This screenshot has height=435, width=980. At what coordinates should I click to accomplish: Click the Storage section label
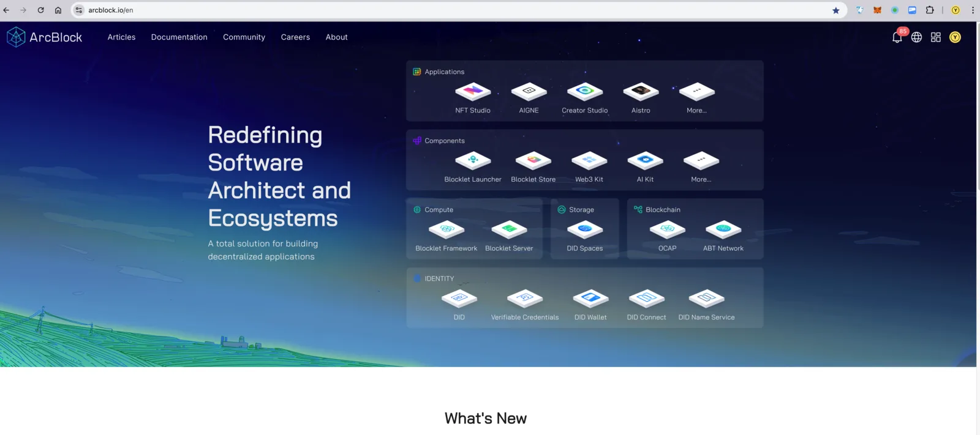point(581,210)
